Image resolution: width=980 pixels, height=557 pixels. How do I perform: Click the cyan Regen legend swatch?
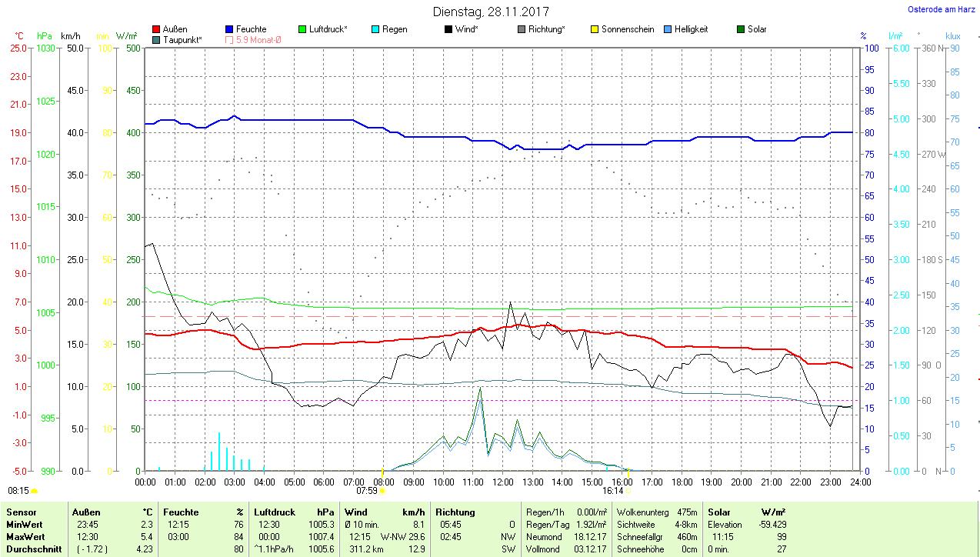tap(376, 29)
